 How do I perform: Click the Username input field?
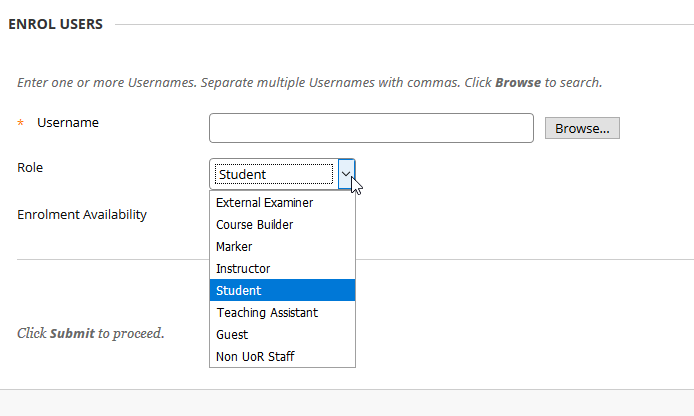click(371, 128)
